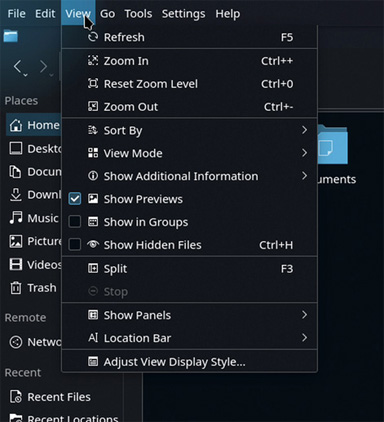Click the Zoom Out icon
384x422 pixels.
coord(93,107)
